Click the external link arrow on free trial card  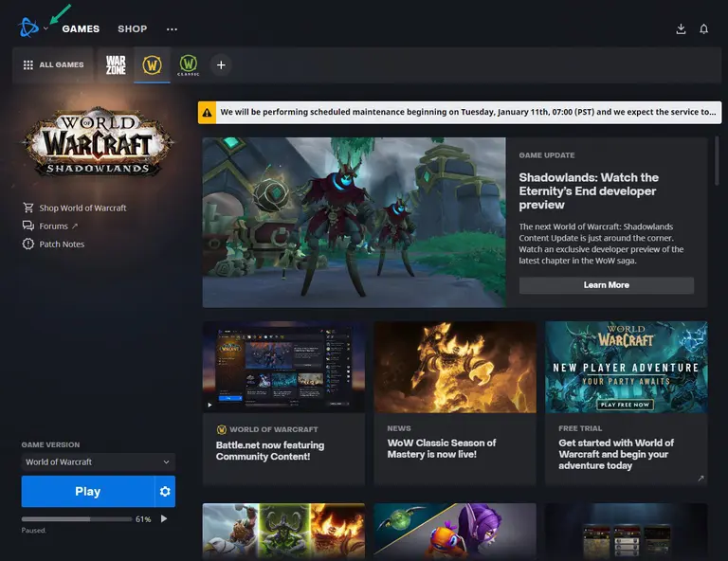tap(701, 478)
